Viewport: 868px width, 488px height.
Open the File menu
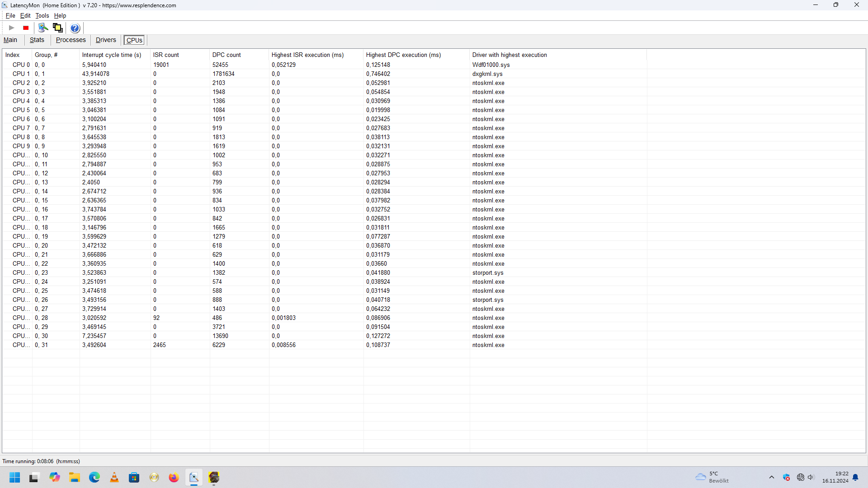(x=10, y=15)
